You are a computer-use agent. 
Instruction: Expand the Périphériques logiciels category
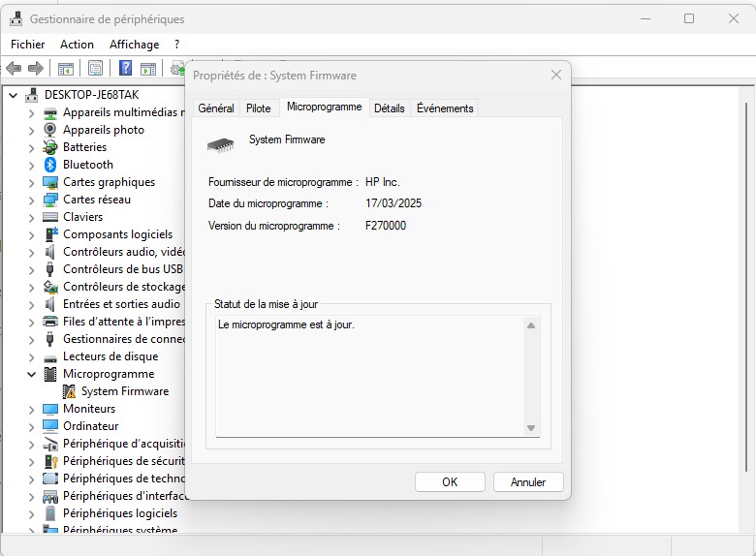31,514
